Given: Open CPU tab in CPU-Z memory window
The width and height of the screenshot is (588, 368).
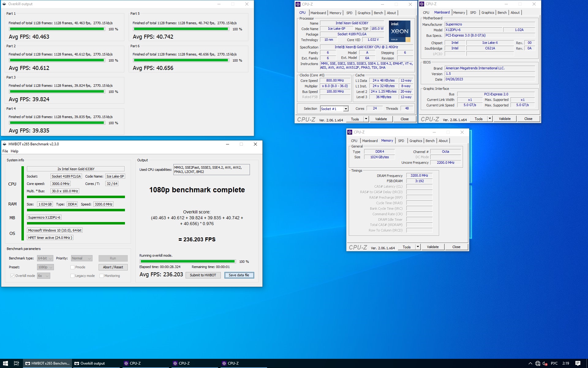Looking at the screenshot, I should pyautogui.click(x=354, y=141).
